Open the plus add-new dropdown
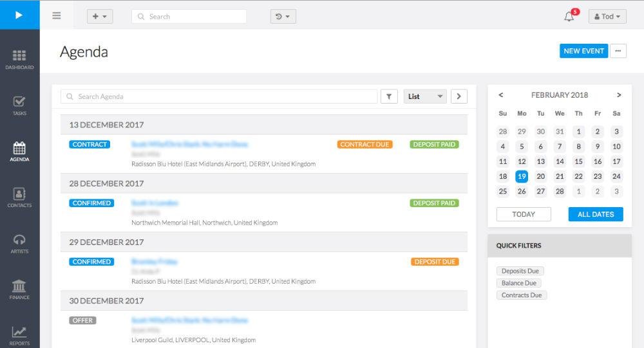Screen dimensions: 644x348 (x=100, y=17)
